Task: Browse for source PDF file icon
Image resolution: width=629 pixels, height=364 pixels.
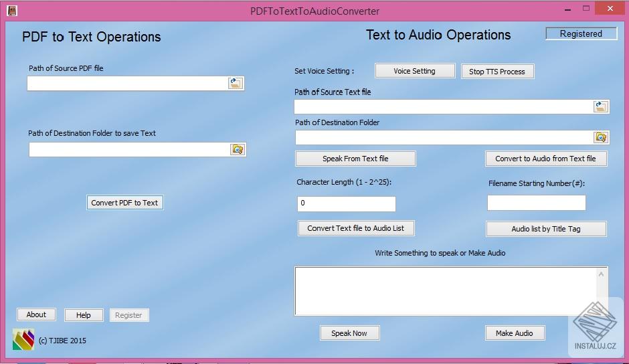Action: [236, 84]
